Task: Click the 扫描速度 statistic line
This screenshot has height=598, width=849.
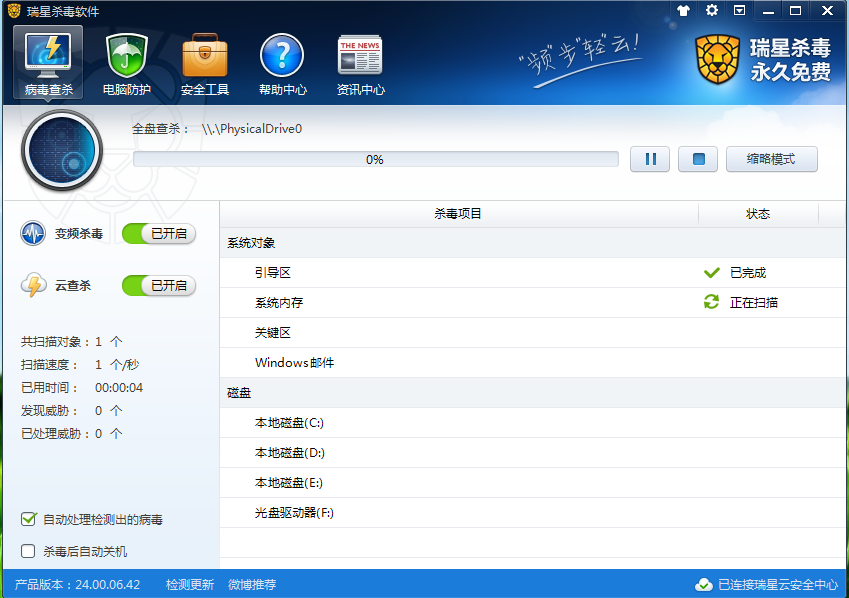Action: coord(80,365)
